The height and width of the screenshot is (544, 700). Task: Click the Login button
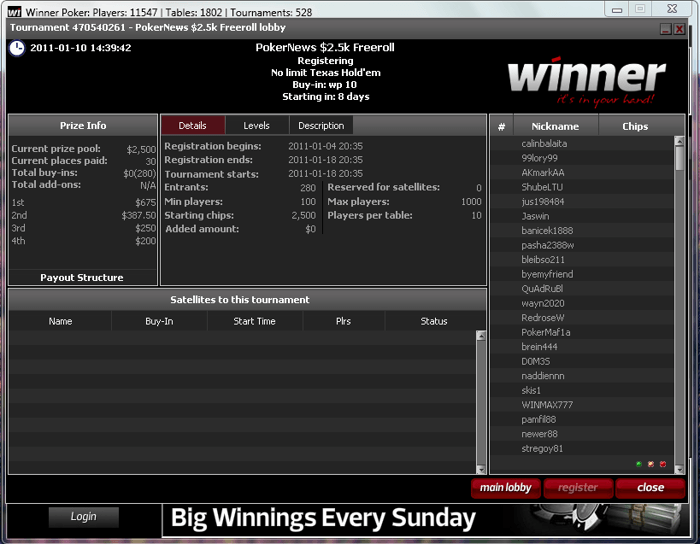click(x=83, y=517)
